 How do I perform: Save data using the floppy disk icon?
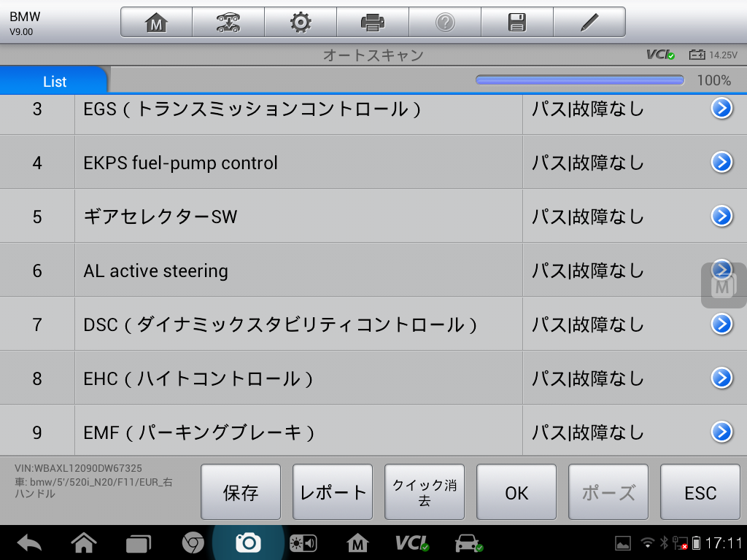(x=517, y=21)
